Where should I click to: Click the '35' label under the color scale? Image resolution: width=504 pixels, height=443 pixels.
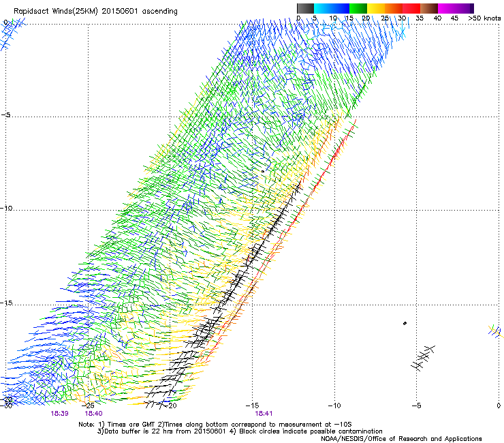(420, 18)
